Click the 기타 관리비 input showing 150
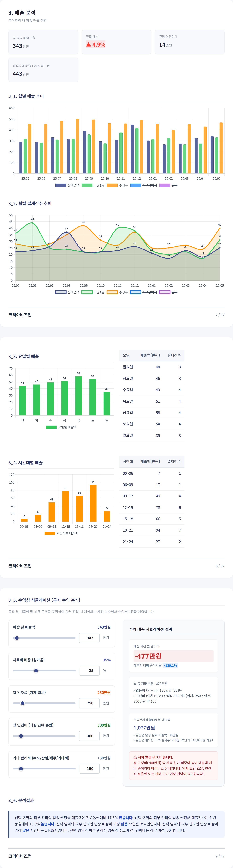 click(89, 769)
